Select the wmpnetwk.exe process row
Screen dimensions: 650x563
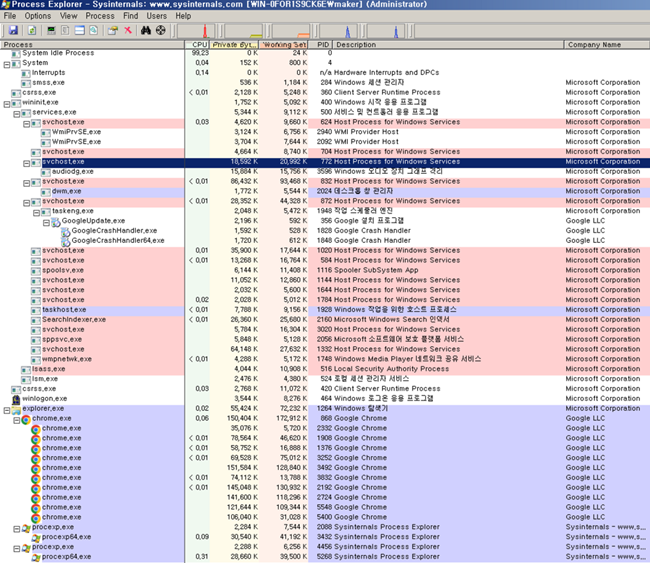tap(325, 359)
